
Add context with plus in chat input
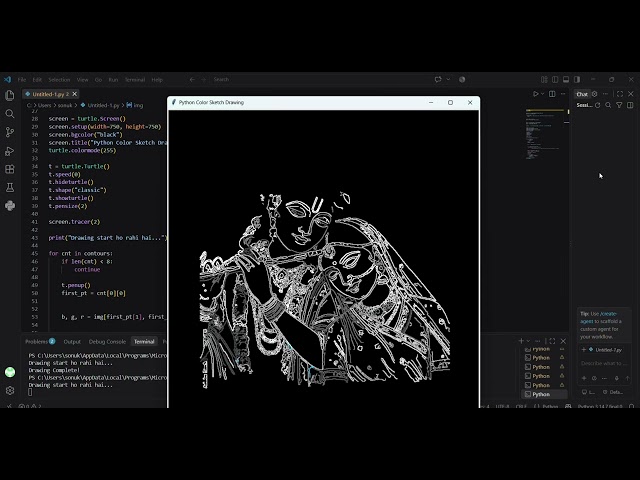[x=584, y=378]
